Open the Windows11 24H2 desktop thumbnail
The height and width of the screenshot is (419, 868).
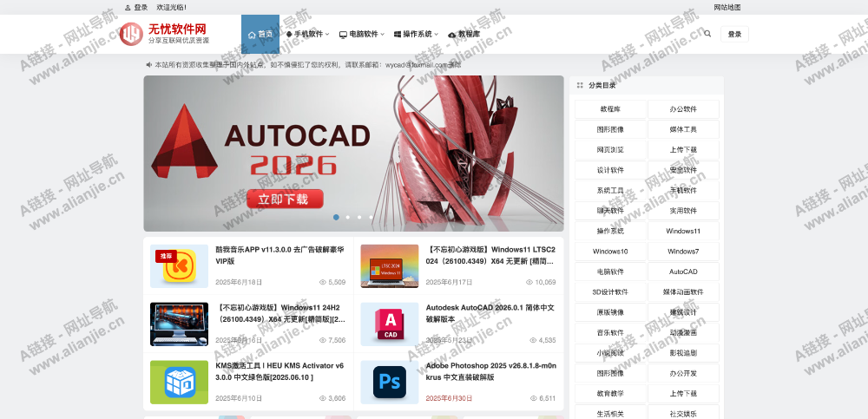tap(179, 324)
